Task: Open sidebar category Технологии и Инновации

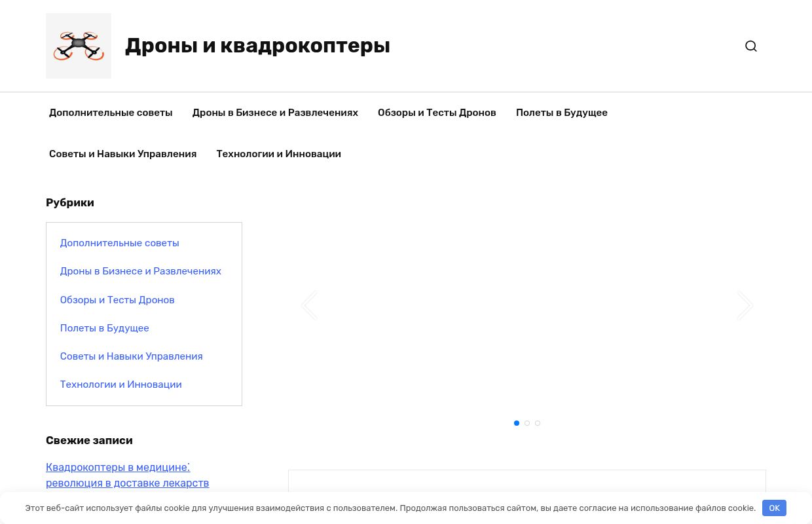Action: pyautogui.click(x=121, y=384)
